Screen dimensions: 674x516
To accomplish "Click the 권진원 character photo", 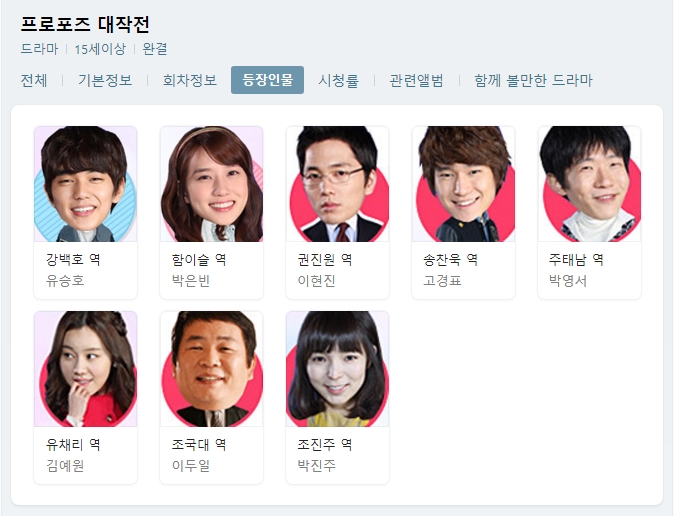I will click(x=337, y=184).
